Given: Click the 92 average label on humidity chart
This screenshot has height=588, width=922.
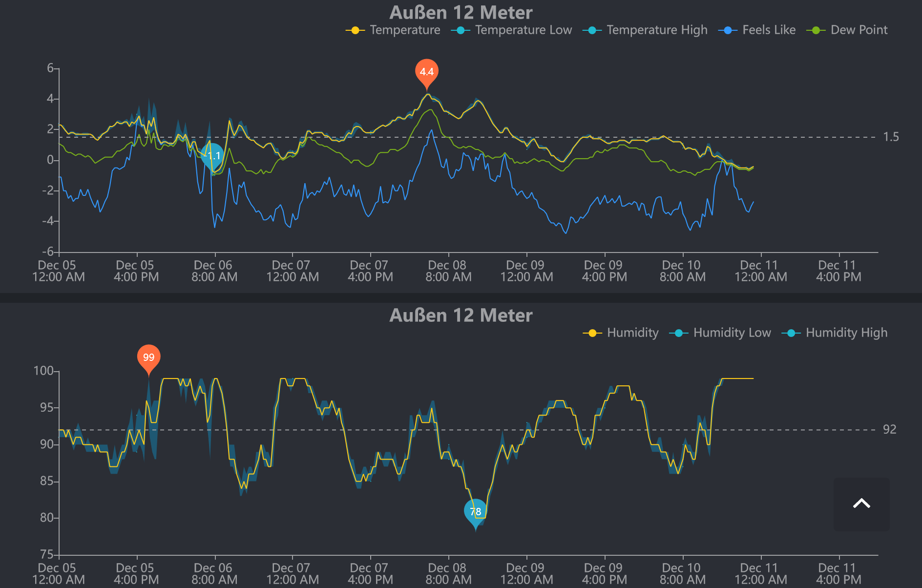Looking at the screenshot, I should (890, 430).
